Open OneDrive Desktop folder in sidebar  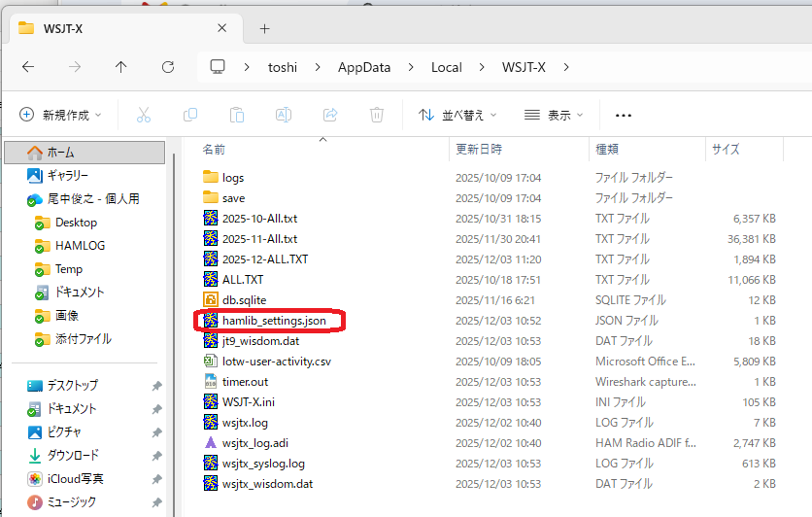pyautogui.click(x=76, y=223)
